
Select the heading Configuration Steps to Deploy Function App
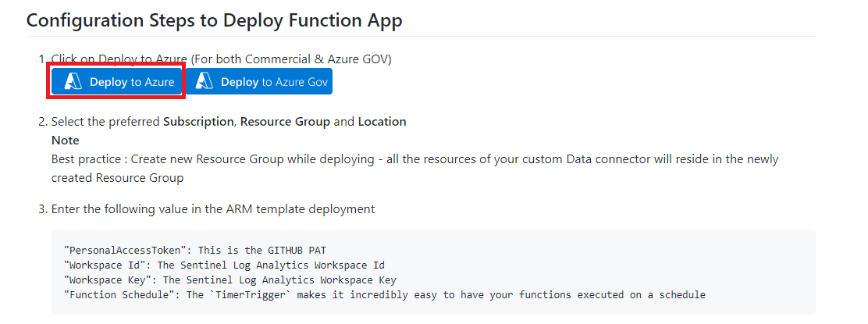pyautogui.click(x=214, y=20)
